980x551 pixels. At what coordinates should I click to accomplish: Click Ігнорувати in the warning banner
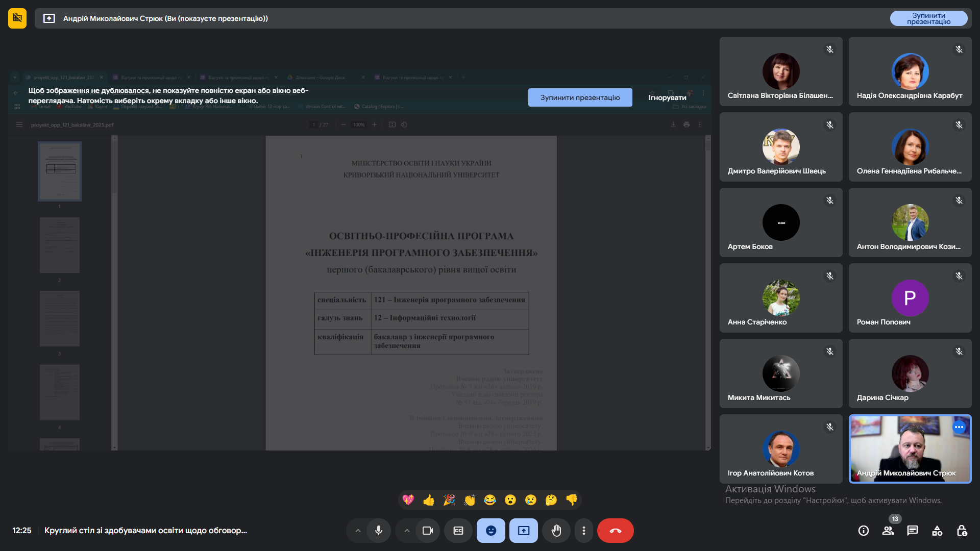tap(667, 97)
